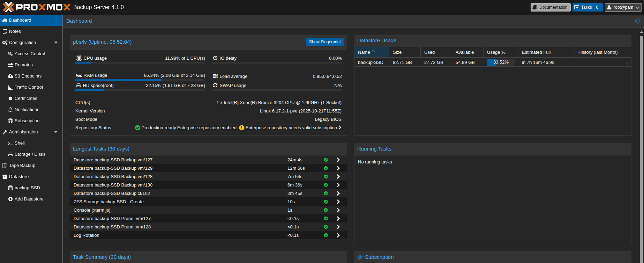Viewport: 644px width, 263px height.
Task: Open details for Backup vm/130 task
Action: click(x=338, y=185)
